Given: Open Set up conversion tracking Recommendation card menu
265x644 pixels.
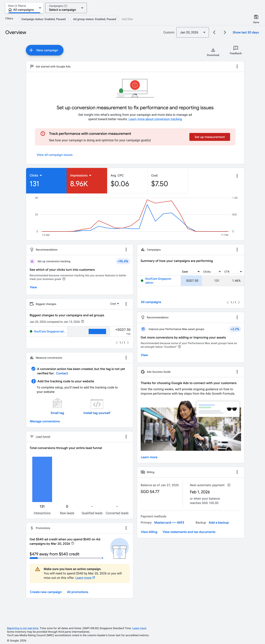Looking at the screenshot, I should click(x=126, y=250).
